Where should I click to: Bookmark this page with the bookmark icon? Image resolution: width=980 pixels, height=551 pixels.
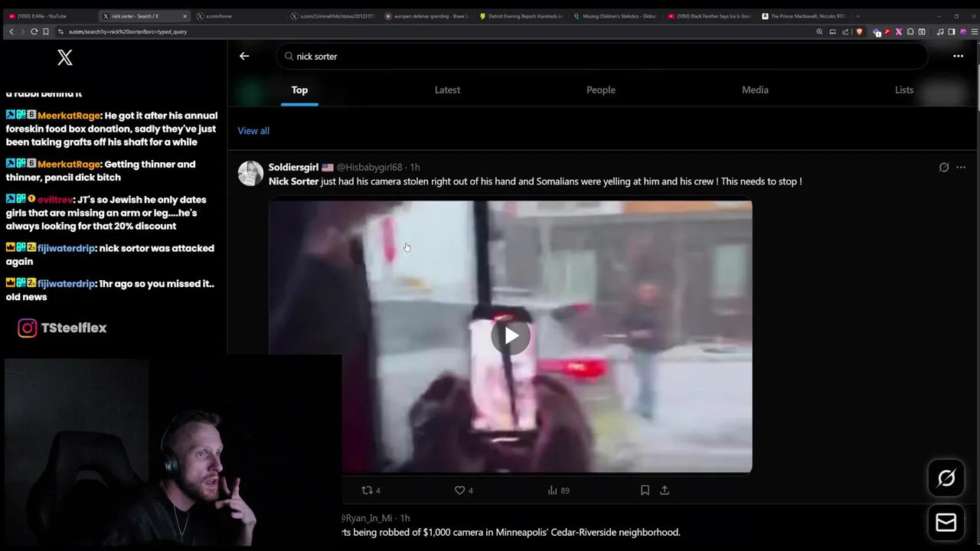(46, 31)
